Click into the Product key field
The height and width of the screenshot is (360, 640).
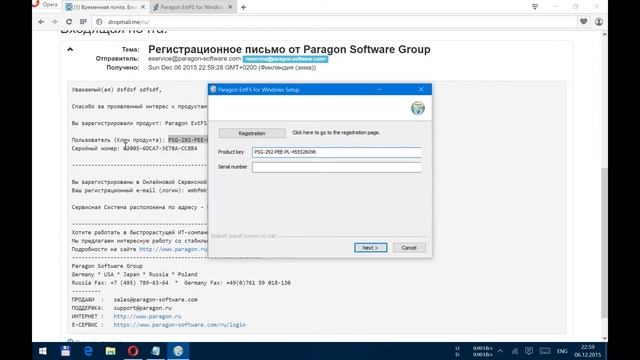point(337,152)
